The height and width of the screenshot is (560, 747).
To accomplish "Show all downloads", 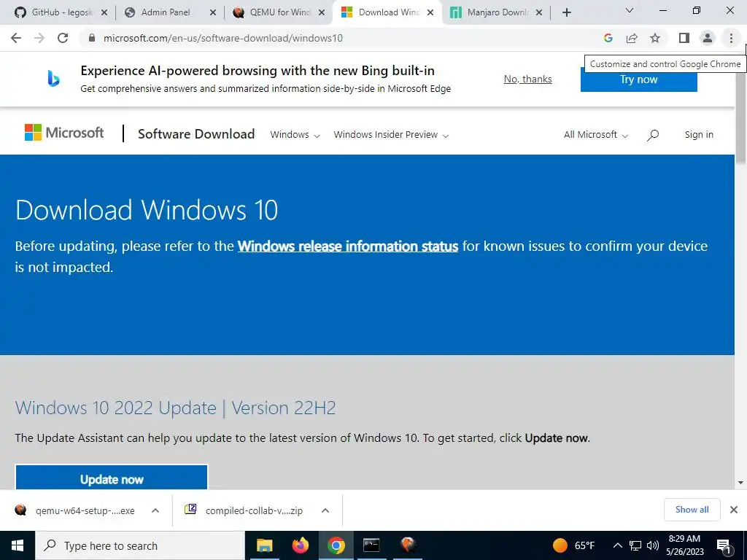I will [692, 510].
